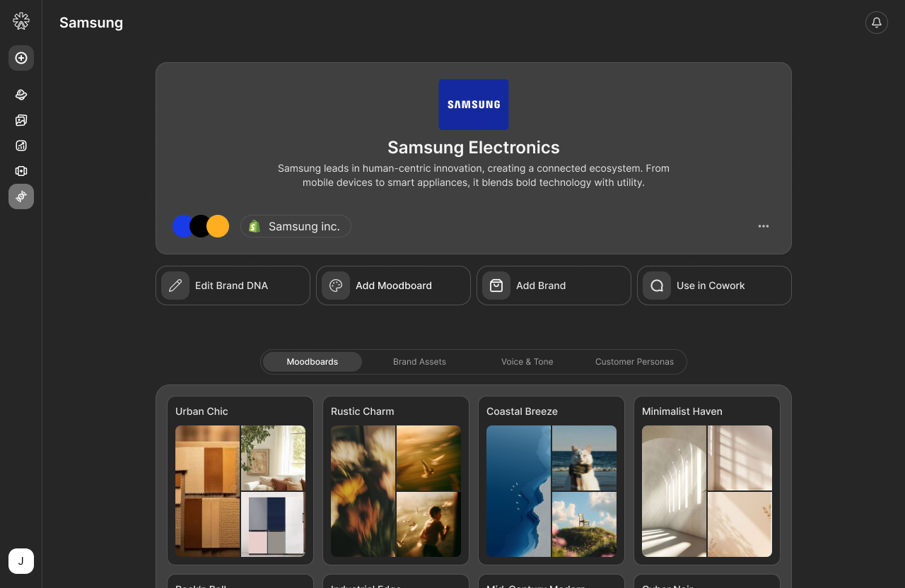Click the app logo in the sidebar

point(21,21)
